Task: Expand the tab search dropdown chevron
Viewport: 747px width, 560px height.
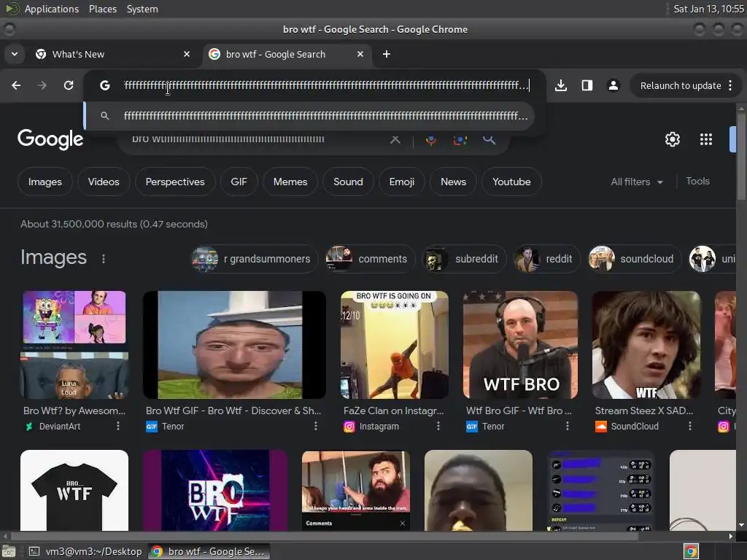Action: coord(15,54)
